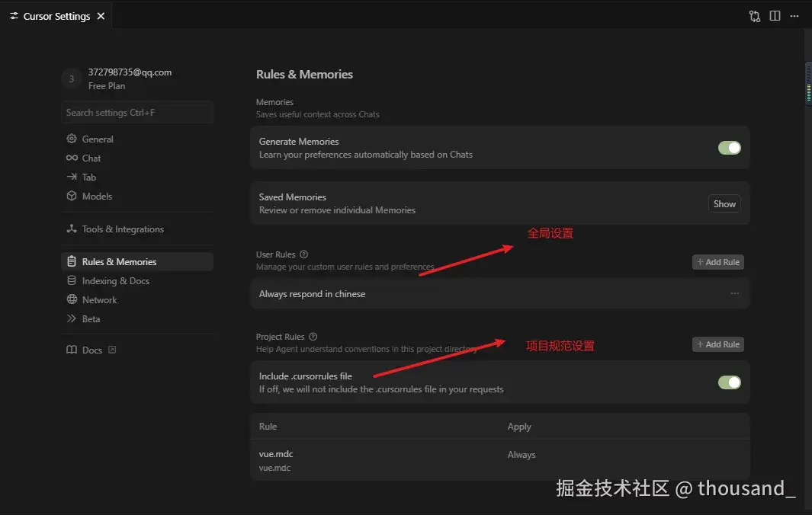The height and width of the screenshot is (515, 812).
Task: Click the Chat infinity icon
Action: [72, 158]
